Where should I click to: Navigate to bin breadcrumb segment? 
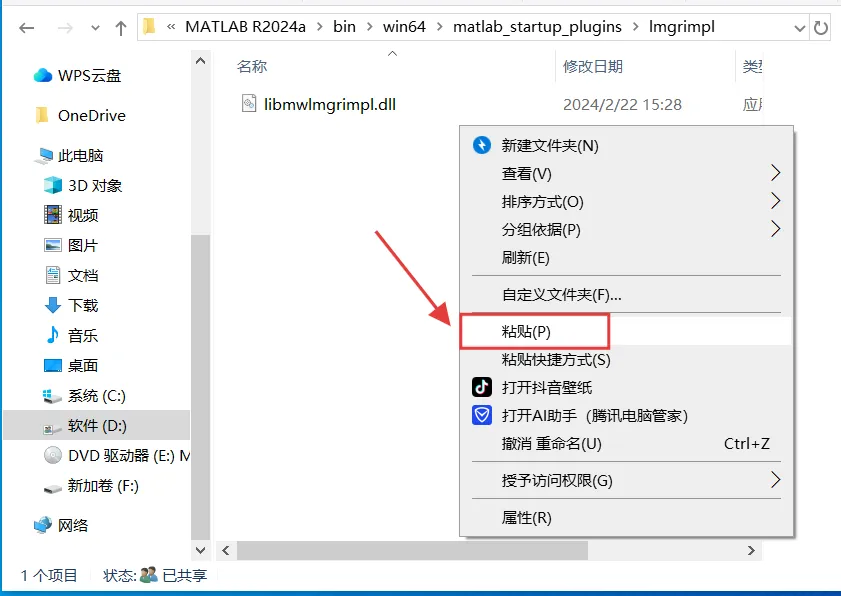[x=344, y=26]
